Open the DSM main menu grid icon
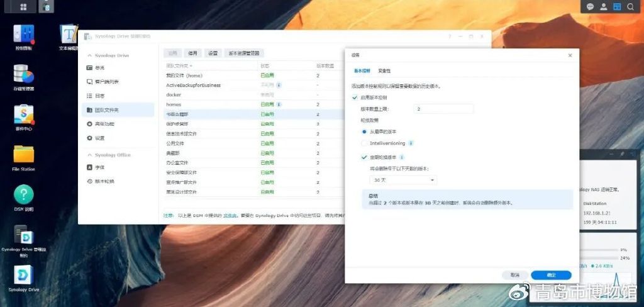This screenshot has width=644, height=307. click(23, 7)
